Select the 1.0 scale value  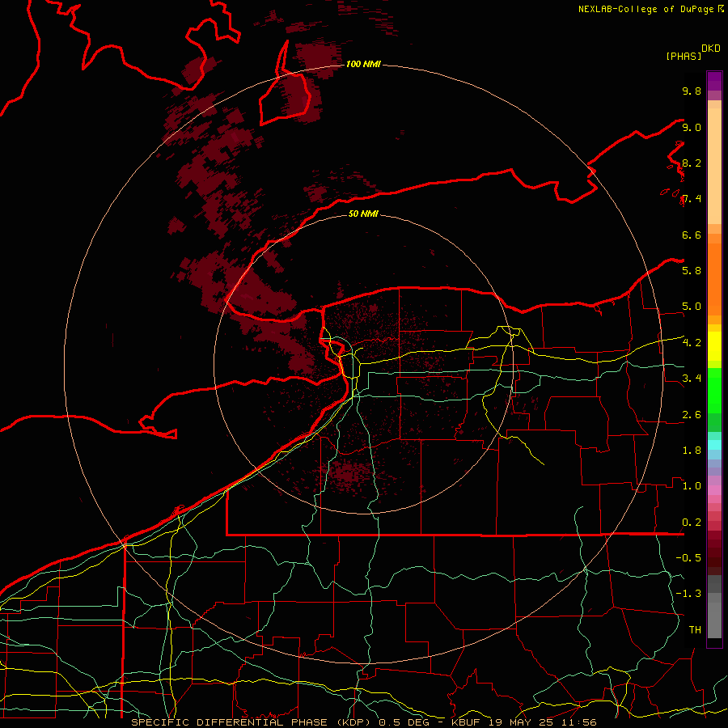[692, 485]
